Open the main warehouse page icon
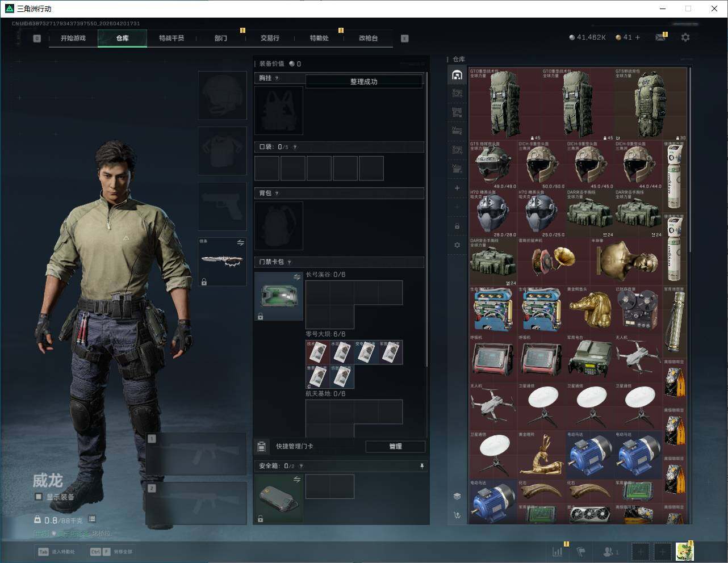 [x=457, y=75]
